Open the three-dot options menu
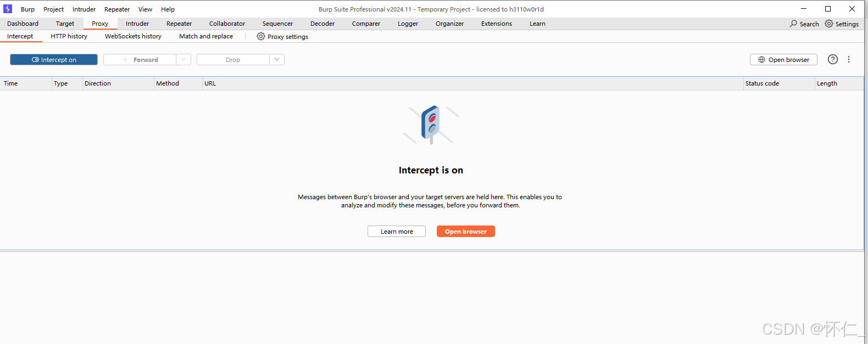Viewport: 868px width, 344px height. coord(849,59)
